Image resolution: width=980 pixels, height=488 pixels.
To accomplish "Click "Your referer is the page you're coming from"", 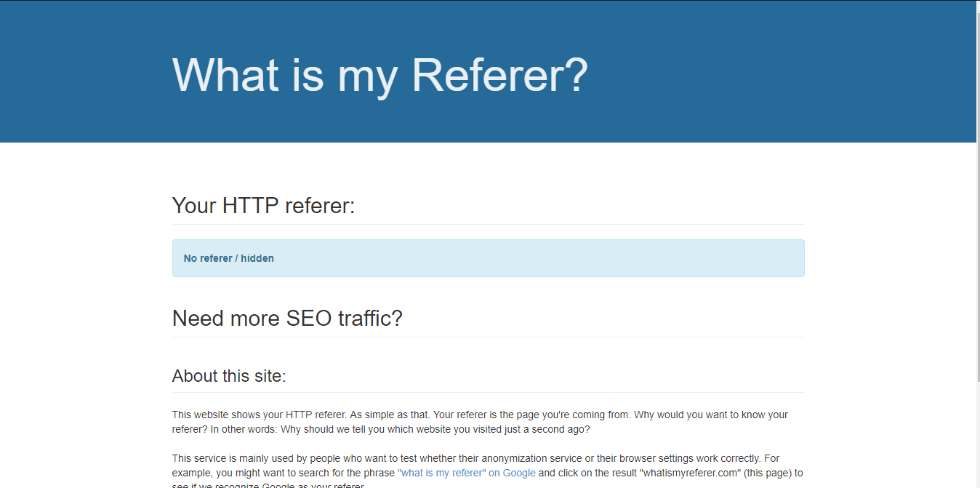I will click(x=531, y=415).
